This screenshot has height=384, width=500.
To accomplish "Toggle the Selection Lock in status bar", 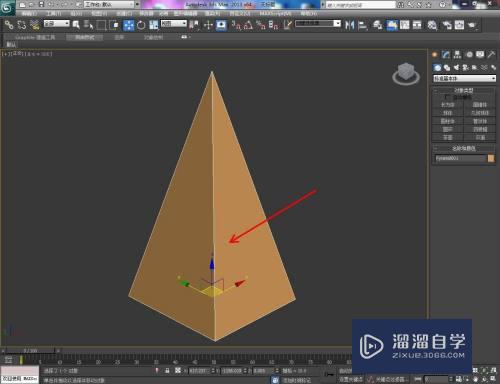I will tap(167, 371).
